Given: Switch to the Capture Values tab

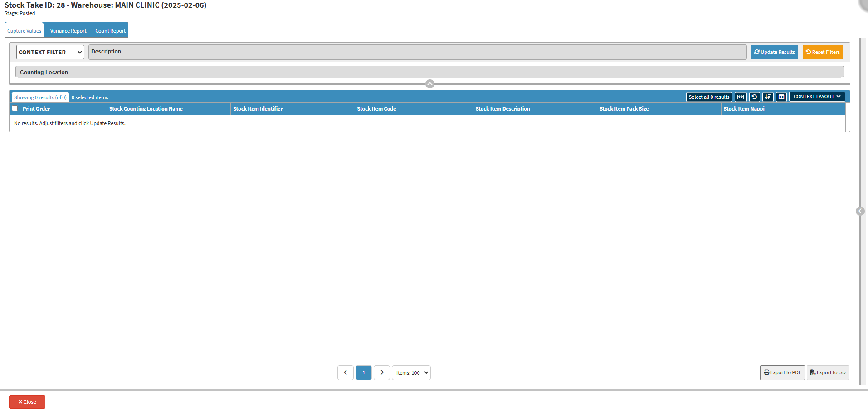Looking at the screenshot, I should pos(24,31).
